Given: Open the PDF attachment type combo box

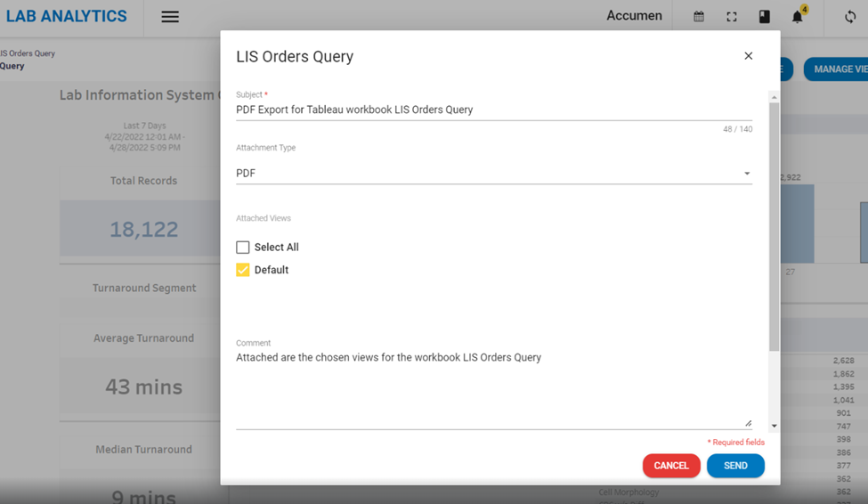Looking at the screenshot, I should 481,174.
